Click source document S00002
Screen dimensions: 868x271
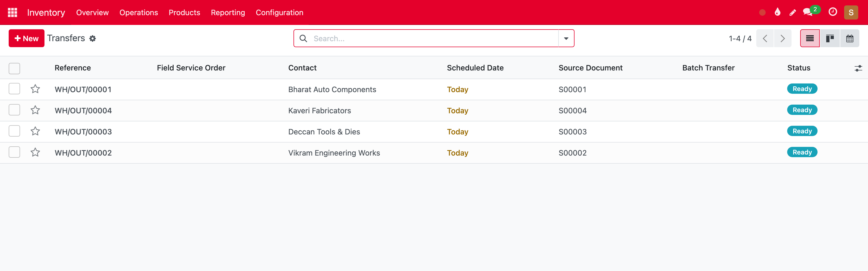pos(573,153)
